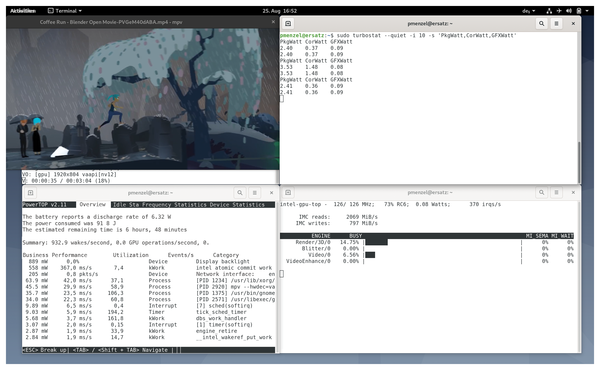Click the Coffee Run video frame in mpv
Image resolution: width=600 pixels, height=370 pixels.
(142, 99)
